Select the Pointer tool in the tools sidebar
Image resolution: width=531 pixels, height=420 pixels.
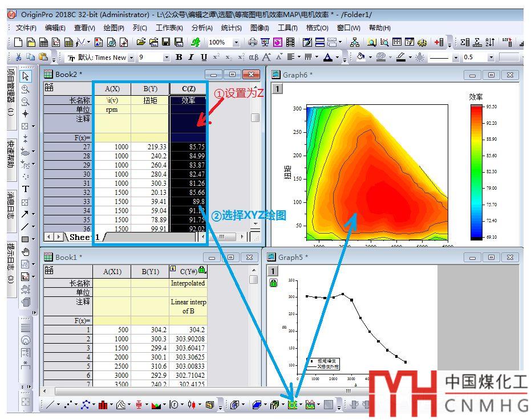pyautogui.click(x=26, y=76)
